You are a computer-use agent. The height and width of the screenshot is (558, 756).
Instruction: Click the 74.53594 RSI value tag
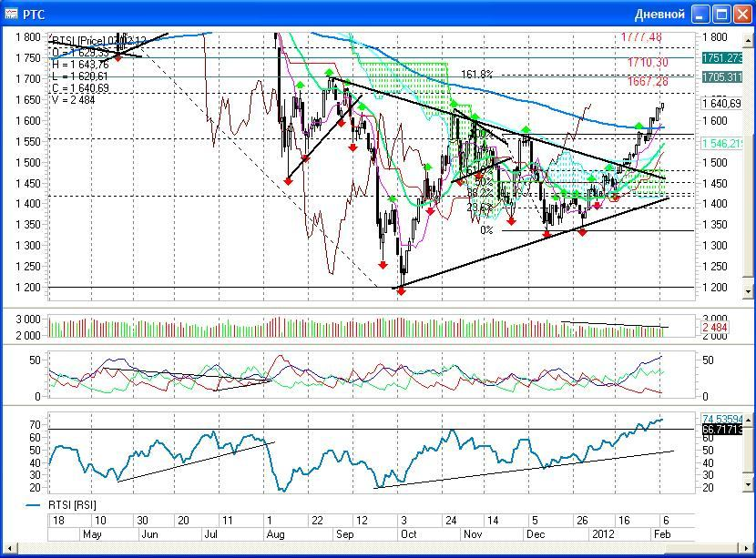click(x=722, y=419)
